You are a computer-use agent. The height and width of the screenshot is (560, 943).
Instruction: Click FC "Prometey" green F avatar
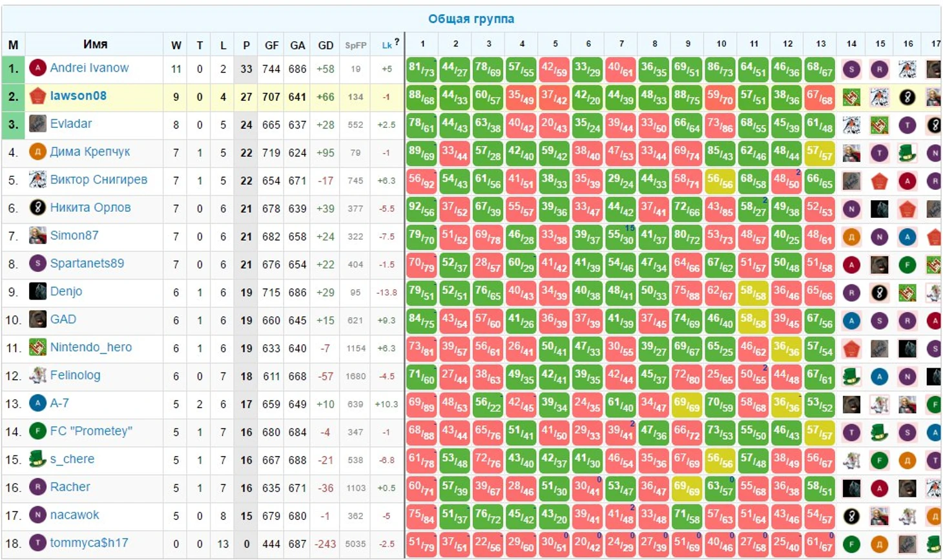(x=37, y=431)
